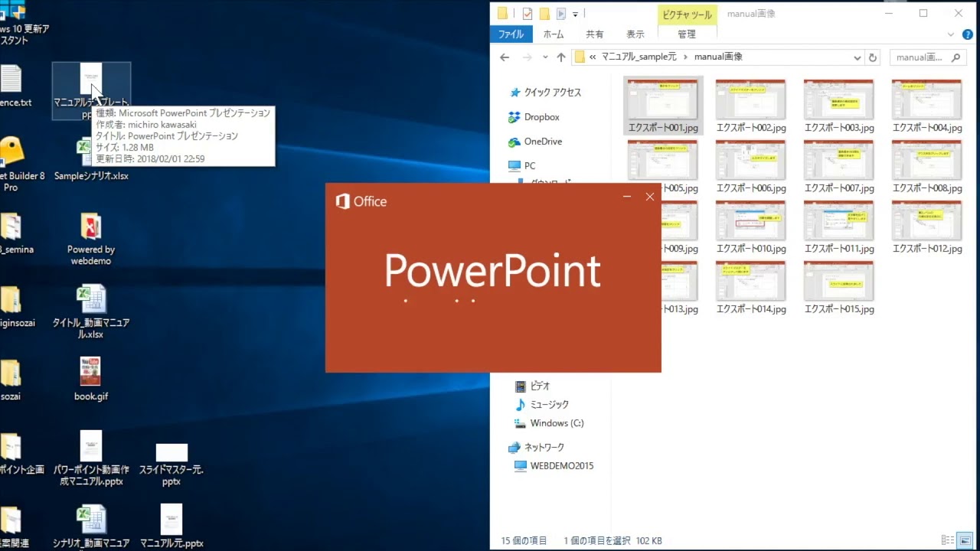Screen dimensions: 980x551
Task: Switch to details view icon in Explorer status bar
Action: pos(948,540)
